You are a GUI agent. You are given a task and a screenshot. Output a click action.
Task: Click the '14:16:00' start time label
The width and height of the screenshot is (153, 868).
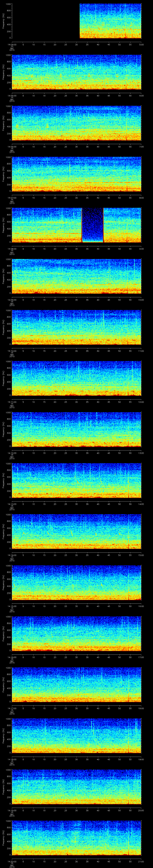click(12, 657)
